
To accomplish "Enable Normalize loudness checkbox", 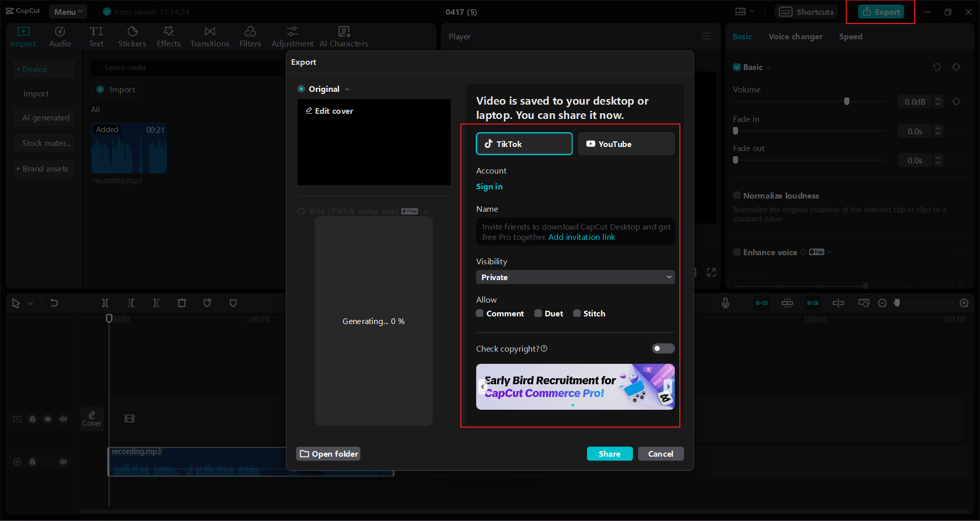I will [737, 195].
